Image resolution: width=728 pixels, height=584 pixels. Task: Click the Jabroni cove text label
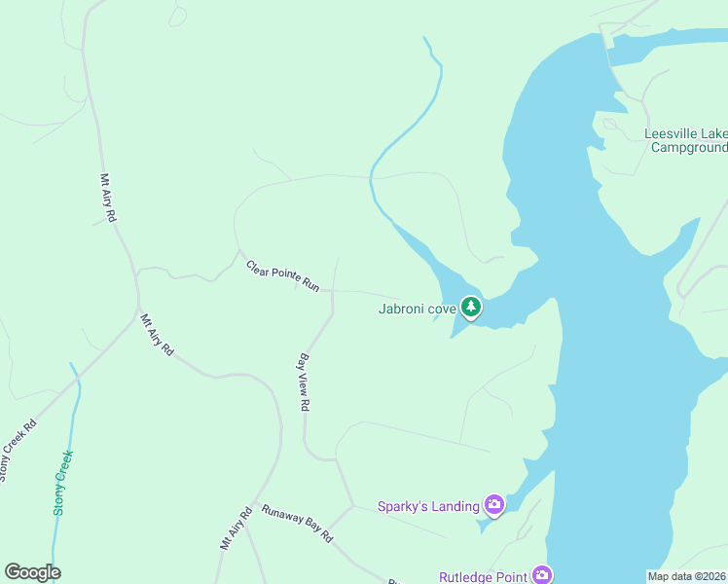418,309
